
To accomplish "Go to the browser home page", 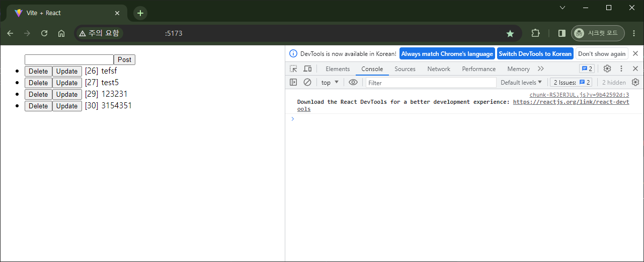I will (x=61, y=33).
